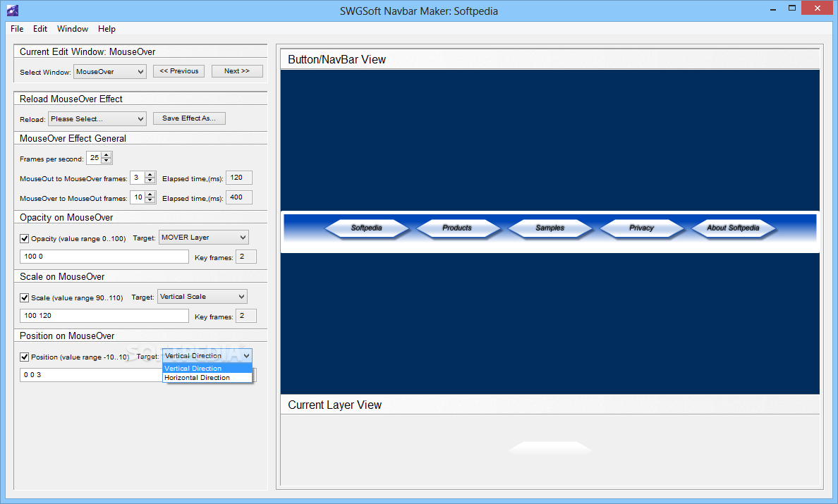This screenshot has height=504, width=838.
Task: Toggle the Opacity checkbox
Action: pos(24,239)
